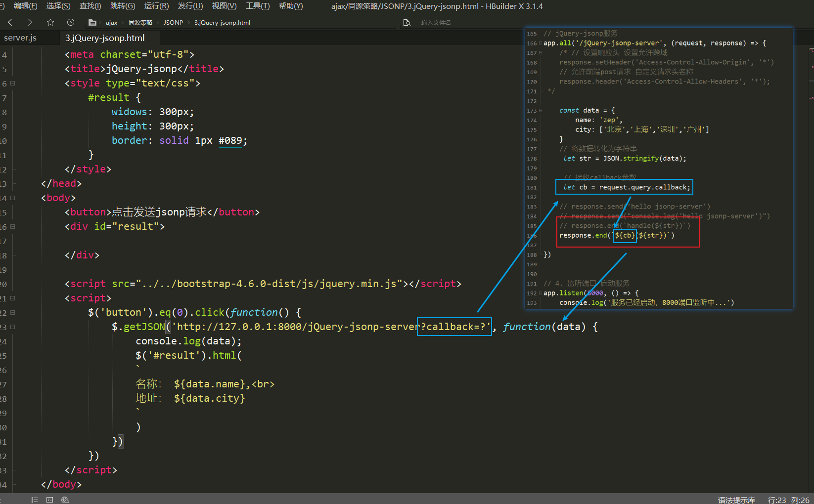Click the console.log(data) statement
The width and height of the screenshot is (814, 504).
coord(188,341)
